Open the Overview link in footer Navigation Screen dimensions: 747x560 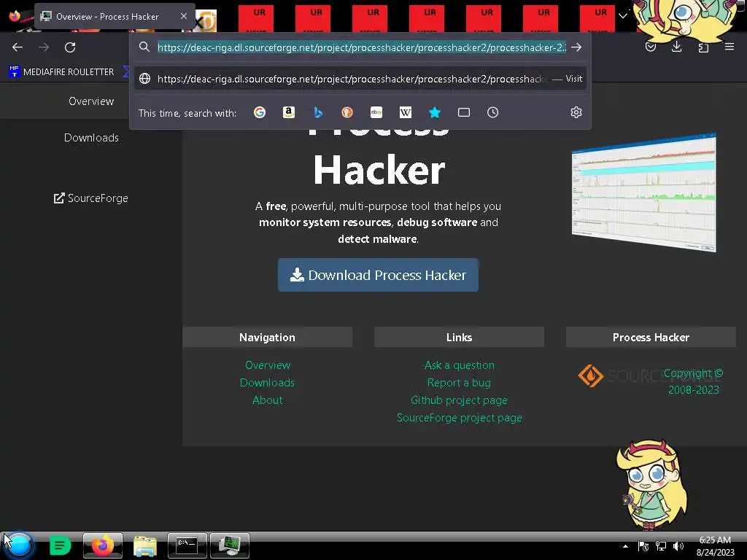(x=267, y=365)
